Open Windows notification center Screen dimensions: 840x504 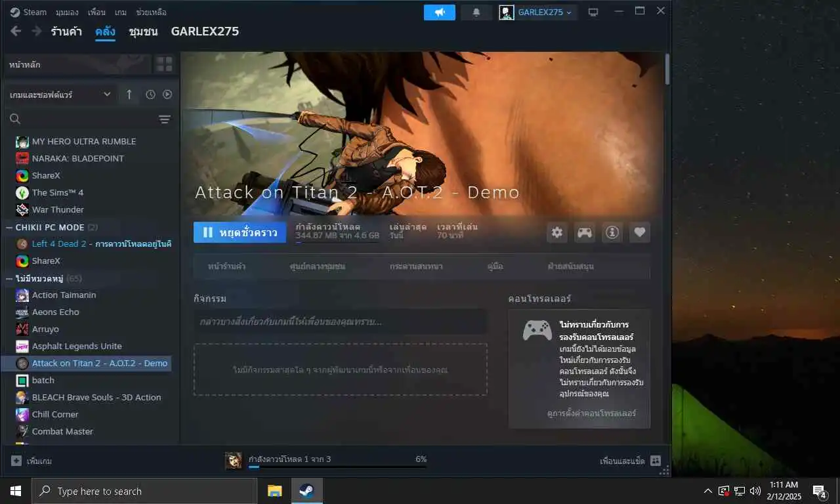tap(820, 491)
